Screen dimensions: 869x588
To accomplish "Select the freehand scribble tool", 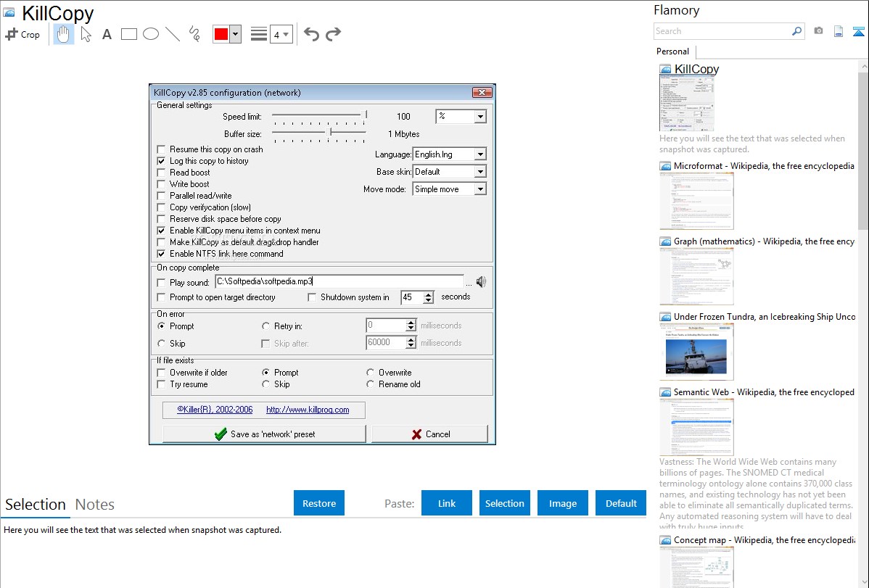I will pyautogui.click(x=194, y=34).
